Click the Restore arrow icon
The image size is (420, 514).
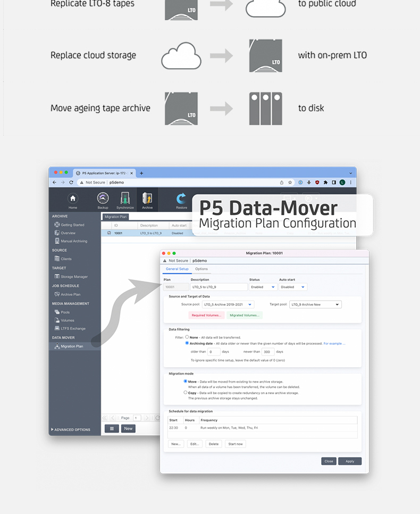pyautogui.click(x=181, y=199)
